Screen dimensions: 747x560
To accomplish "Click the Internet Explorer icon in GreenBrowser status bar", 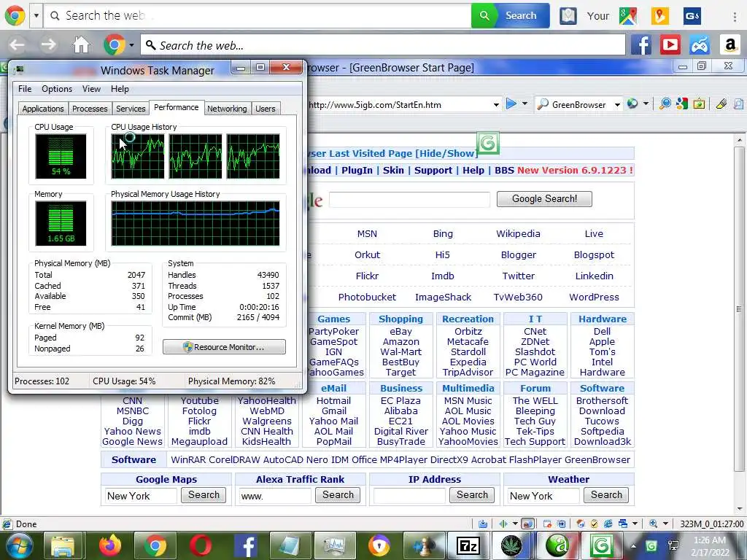I will [x=608, y=524].
